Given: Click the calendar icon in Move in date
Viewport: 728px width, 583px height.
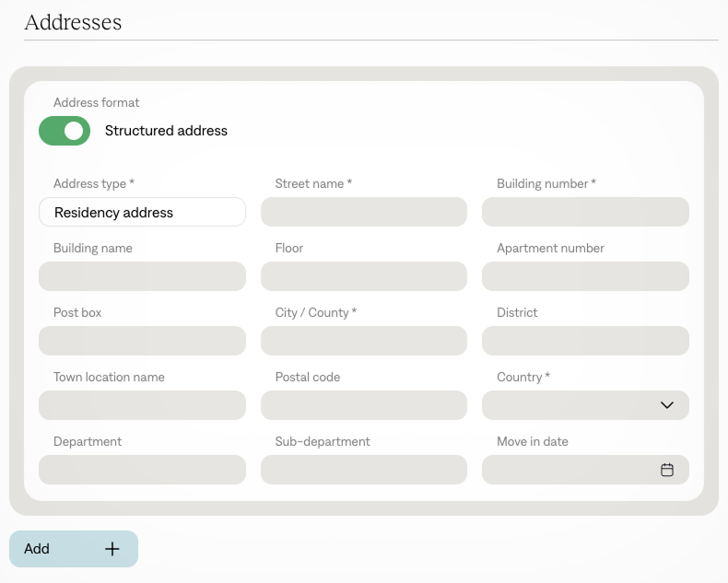Looking at the screenshot, I should point(667,470).
